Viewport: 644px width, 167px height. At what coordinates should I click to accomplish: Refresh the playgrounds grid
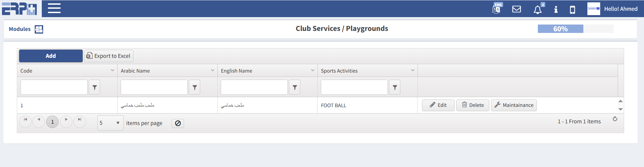(x=615, y=119)
